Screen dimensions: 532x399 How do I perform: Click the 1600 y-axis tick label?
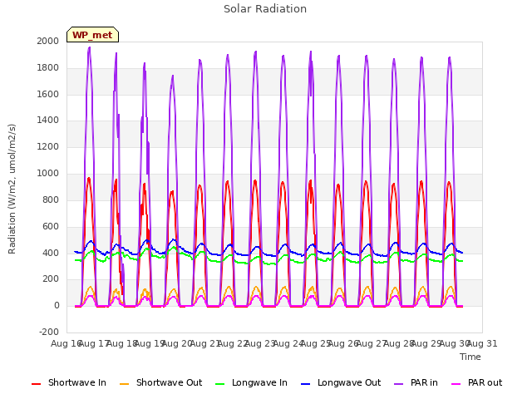pyautogui.click(x=48, y=94)
